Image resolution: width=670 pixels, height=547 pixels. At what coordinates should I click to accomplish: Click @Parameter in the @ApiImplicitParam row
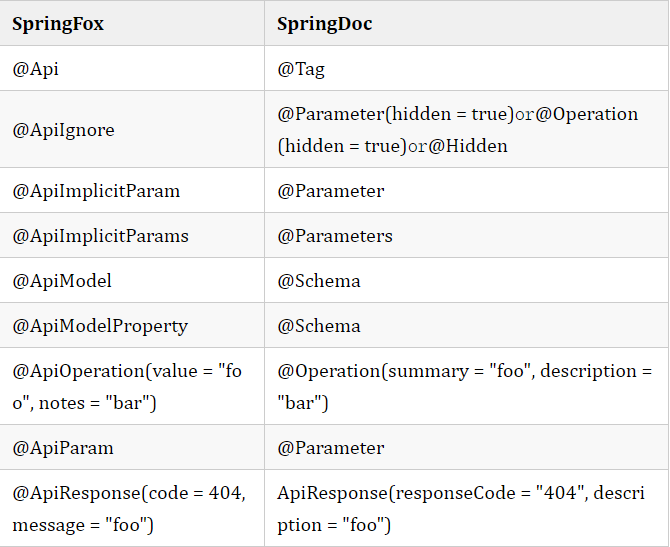pyautogui.click(x=331, y=190)
